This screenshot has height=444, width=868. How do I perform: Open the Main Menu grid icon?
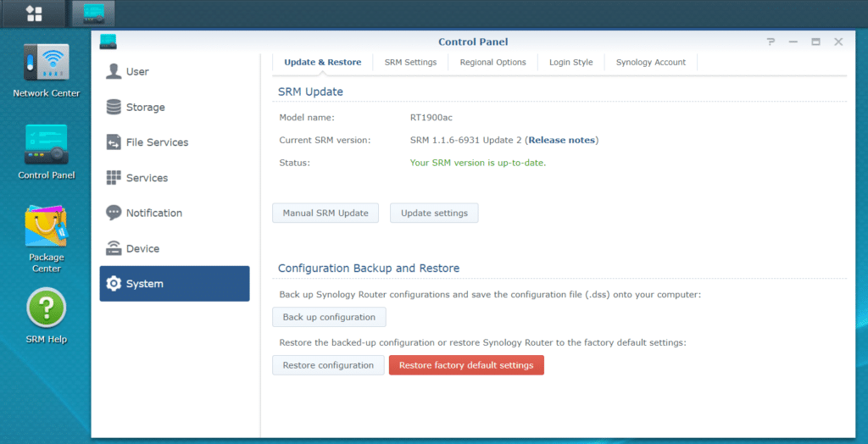(34, 14)
